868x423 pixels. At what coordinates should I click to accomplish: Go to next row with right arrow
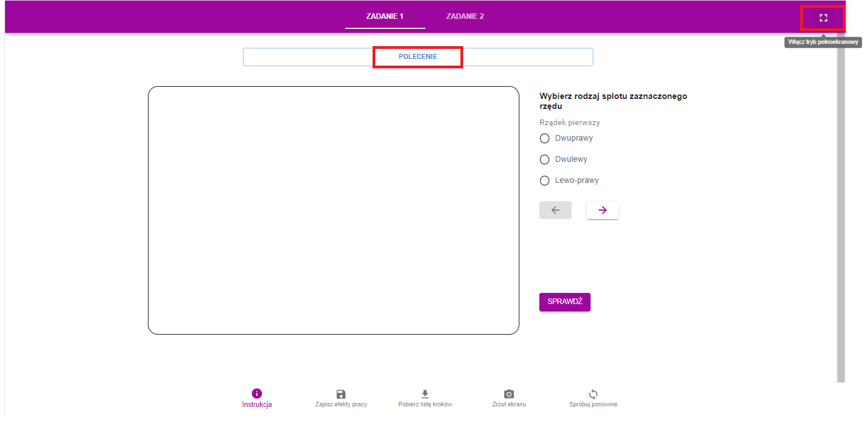[602, 210]
